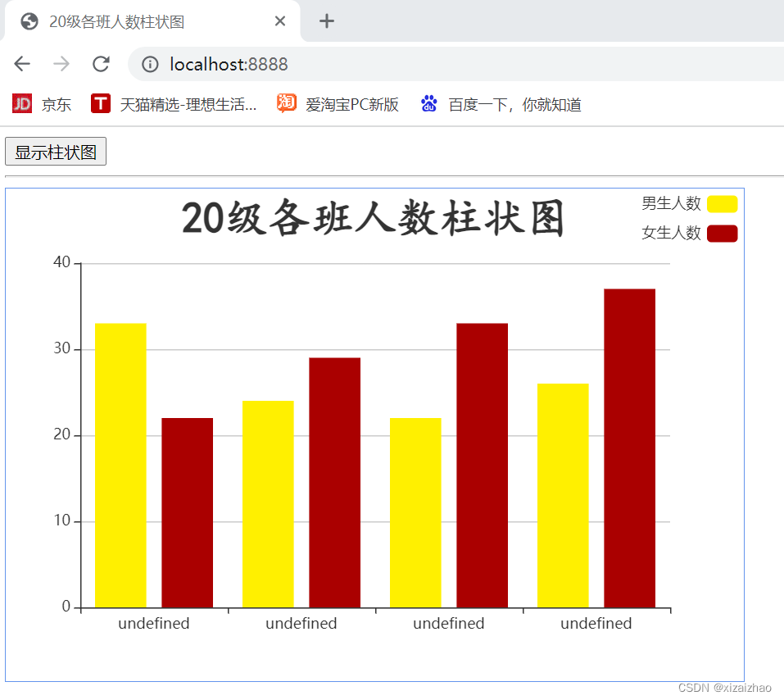Screen dimensions: 784x700
Task: Open the 天猫精选-理想生活 bookmark
Action: coord(174,104)
